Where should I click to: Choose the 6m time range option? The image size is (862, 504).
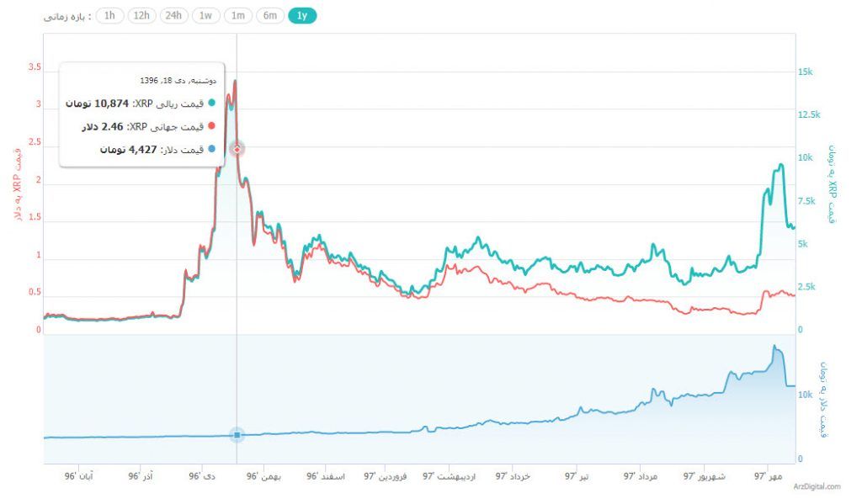[x=270, y=15]
